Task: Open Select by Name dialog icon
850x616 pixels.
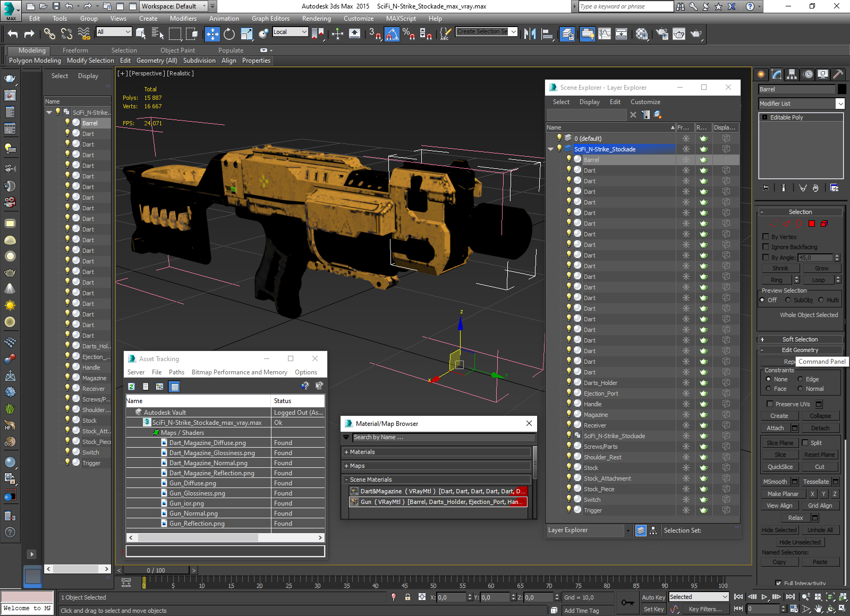Action: coord(158,34)
